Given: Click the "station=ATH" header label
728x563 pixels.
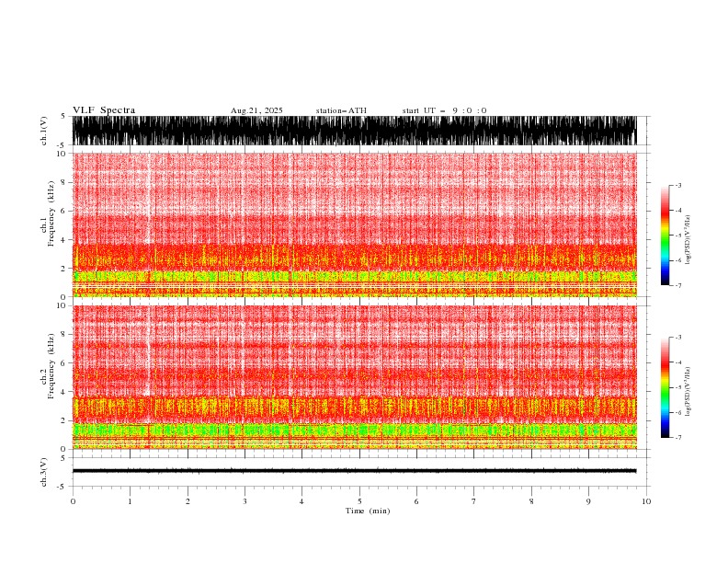Looking at the screenshot, I should point(341,110).
